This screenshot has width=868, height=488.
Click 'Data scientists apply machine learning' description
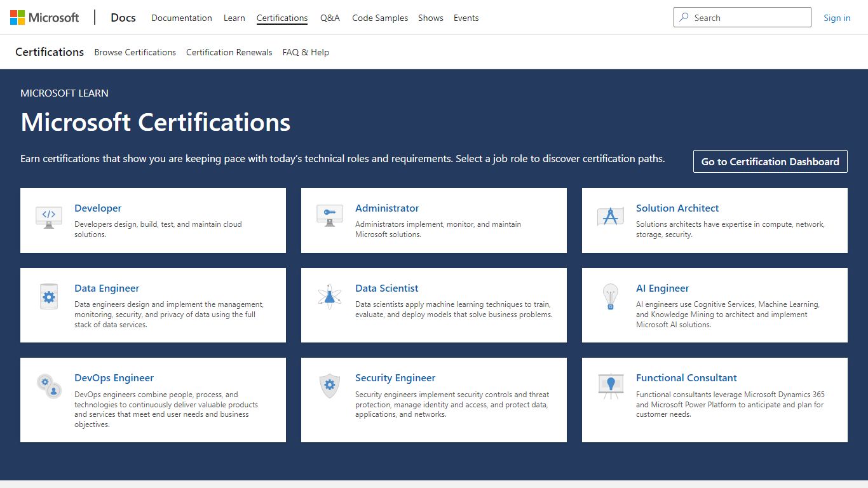(x=454, y=309)
